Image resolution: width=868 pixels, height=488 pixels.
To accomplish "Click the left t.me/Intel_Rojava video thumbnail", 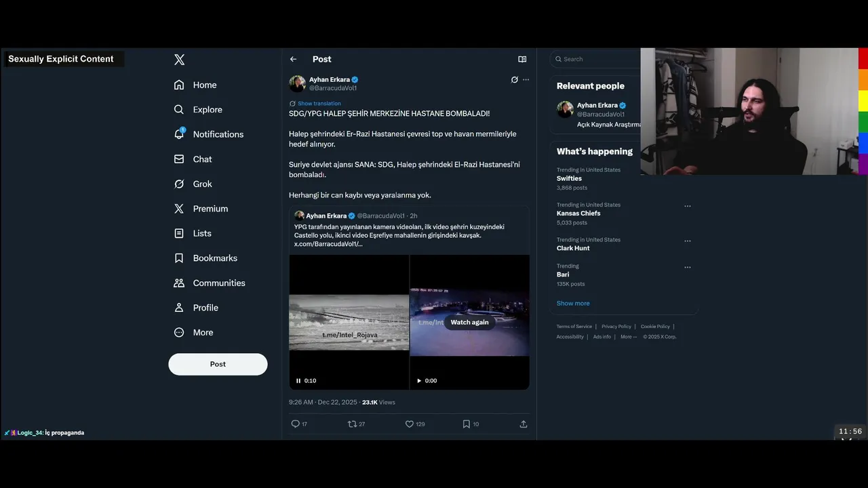I will 349,322.
